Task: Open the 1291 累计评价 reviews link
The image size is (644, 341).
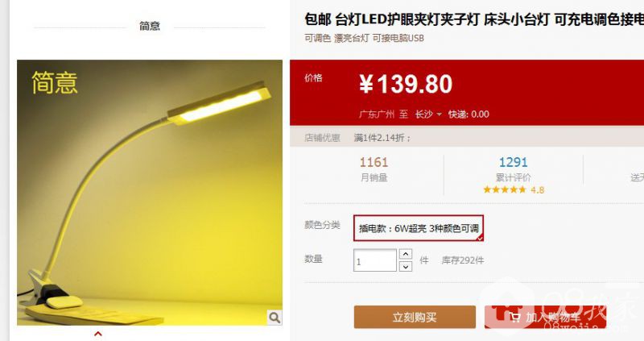Action: 513,169
